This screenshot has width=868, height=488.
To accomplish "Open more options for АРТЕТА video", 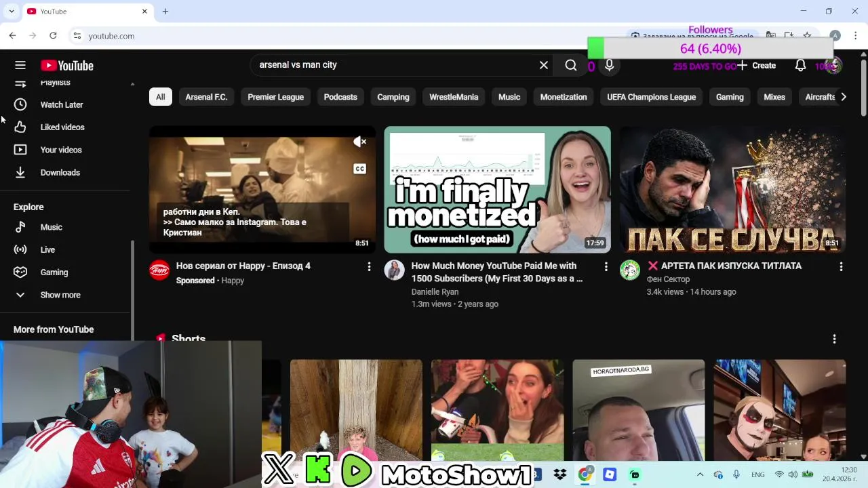I will click(x=841, y=267).
